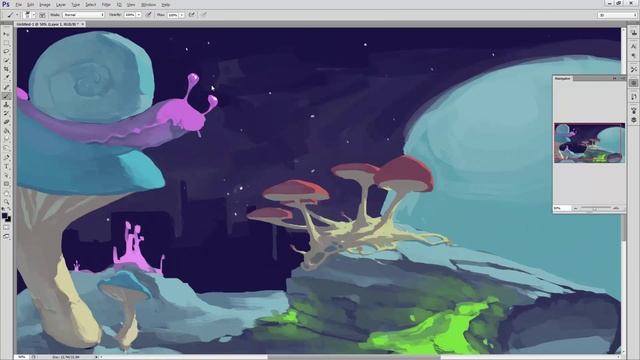Select the Eraser tool

6,122
